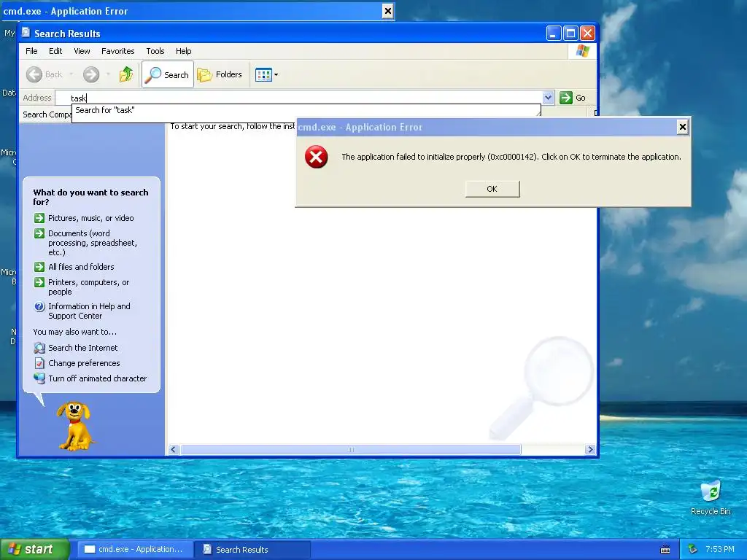Viewport: 747px width, 560px height.
Task: Open the Folders pane button
Action: [x=220, y=74]
